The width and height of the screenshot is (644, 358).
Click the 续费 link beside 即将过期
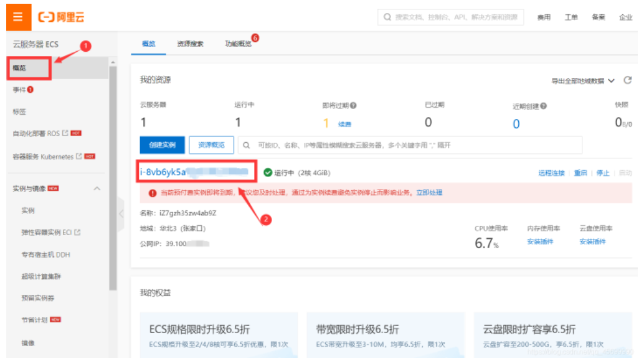tap(344, 124)
